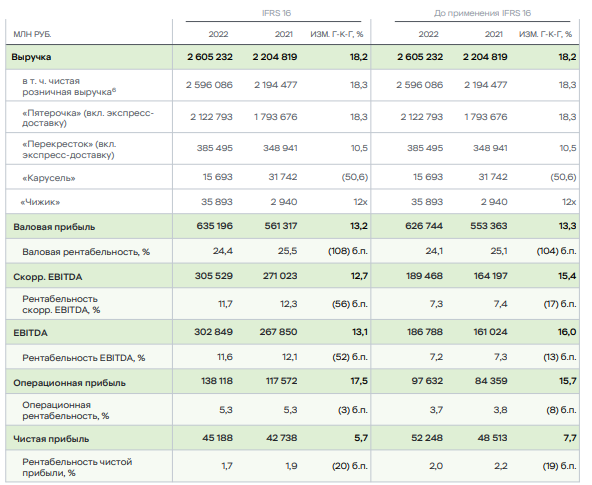The height and width of the screenshot is (485, 592).
Task: Select the Выручка row label
Action: [31, 57]
